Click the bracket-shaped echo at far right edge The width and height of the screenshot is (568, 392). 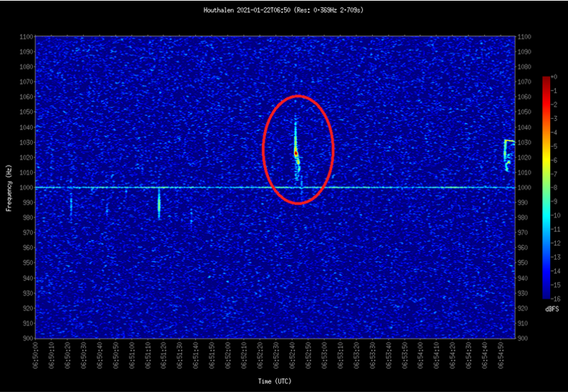coord(507,152)
